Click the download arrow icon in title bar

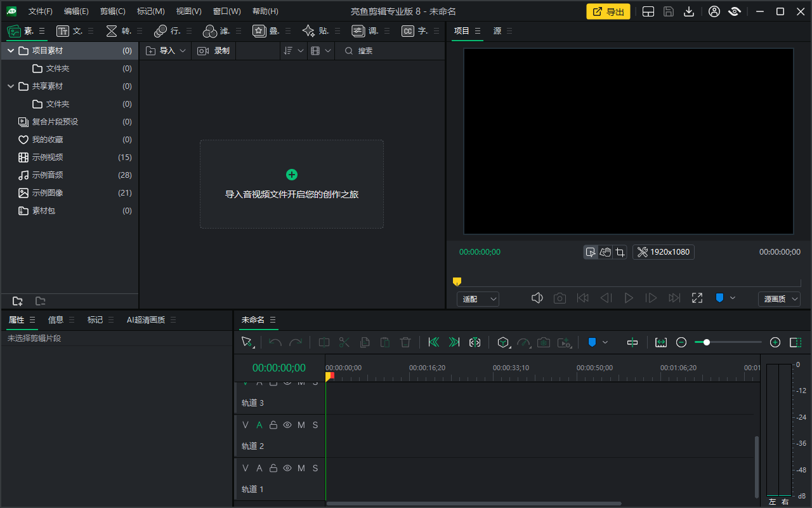tap(689, 11)
